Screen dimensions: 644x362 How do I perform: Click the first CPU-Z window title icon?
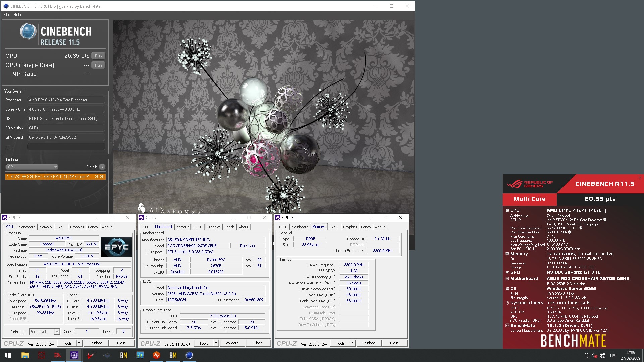point(5,218)
